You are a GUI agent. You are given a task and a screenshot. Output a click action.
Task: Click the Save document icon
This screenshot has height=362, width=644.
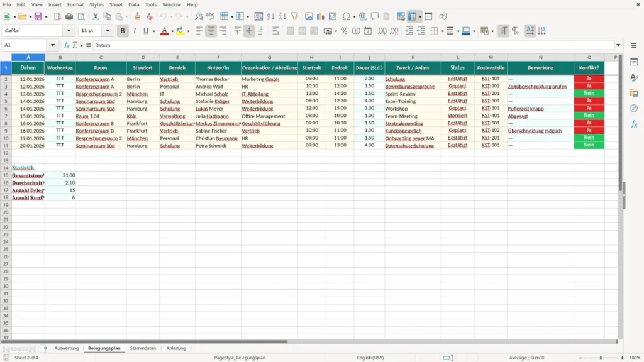click(38, 16)
